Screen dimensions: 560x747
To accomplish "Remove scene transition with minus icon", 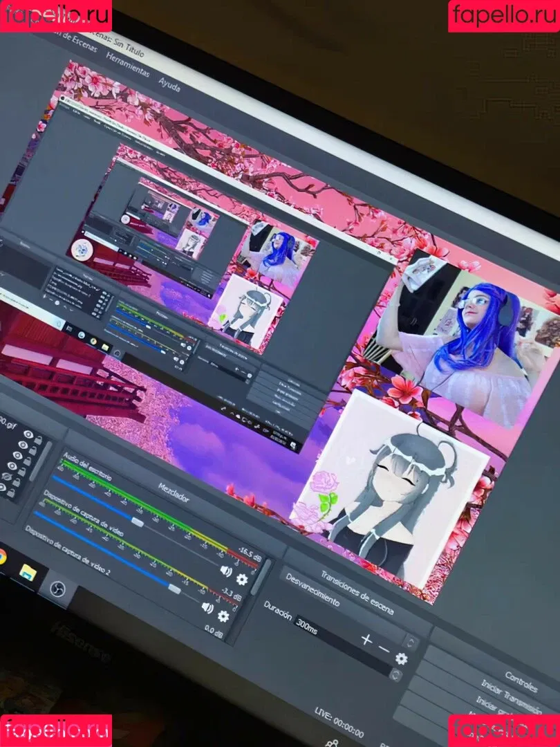I will pyautogui.click(x=384, y=649).
